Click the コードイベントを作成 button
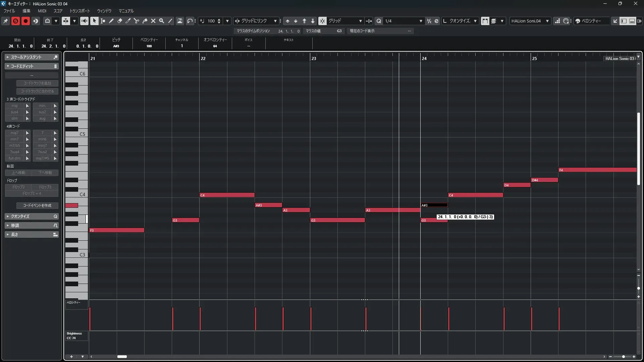644x362 pixels. point(37,205)
